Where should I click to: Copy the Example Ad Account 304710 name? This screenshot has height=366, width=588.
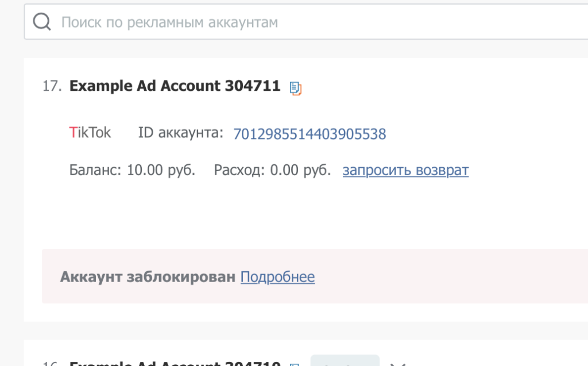pyautogui.click(x=295, y=364)
